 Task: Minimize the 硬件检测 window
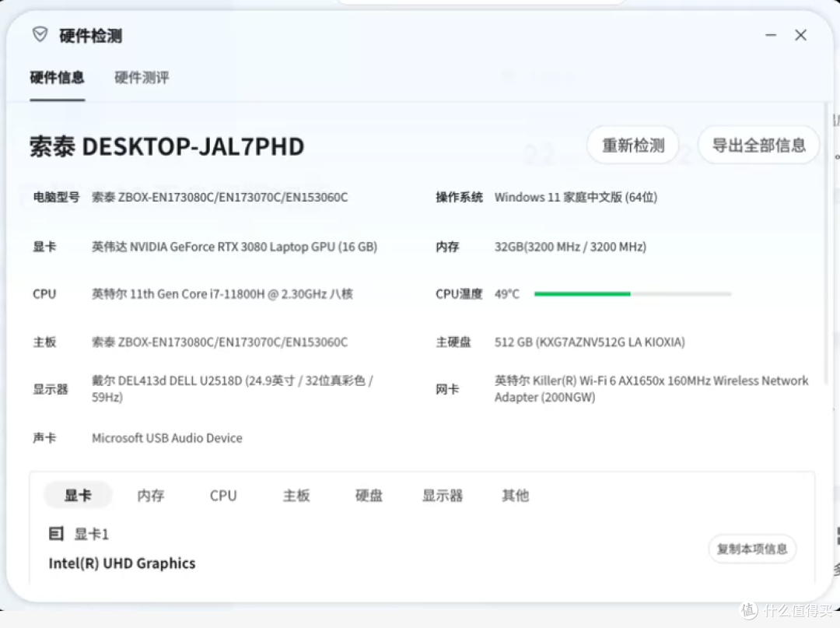[770, 35]
